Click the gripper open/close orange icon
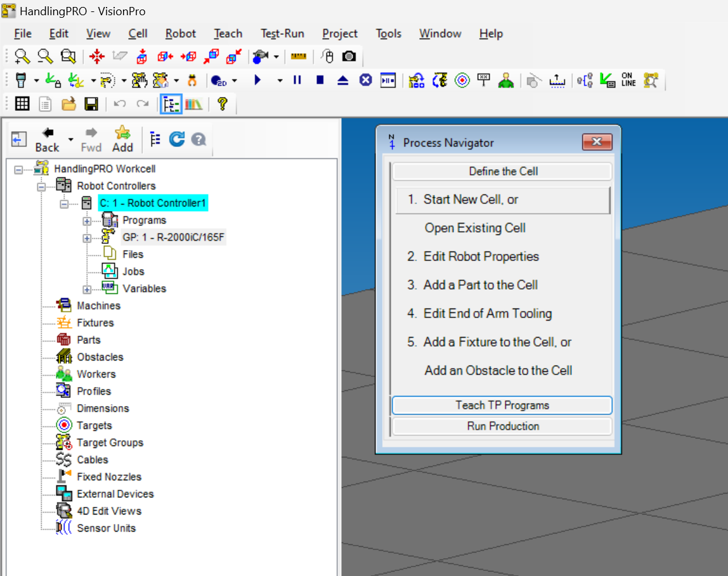This screenshot has width=728, height=576. (192, 80)
